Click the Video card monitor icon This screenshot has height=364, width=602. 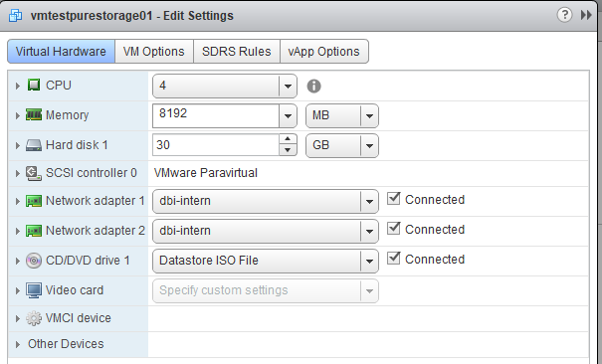pyautogui.click(x=34, y=290)
